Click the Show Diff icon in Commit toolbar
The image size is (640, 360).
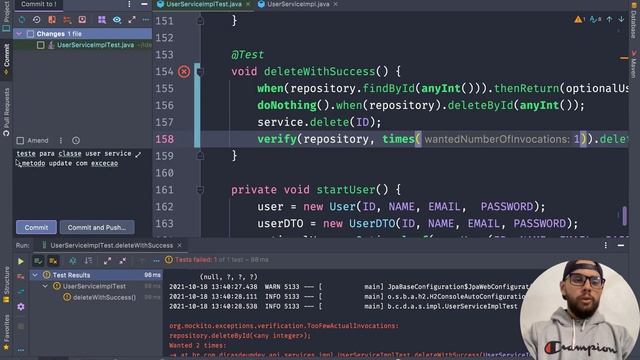[x=52, y=20]
